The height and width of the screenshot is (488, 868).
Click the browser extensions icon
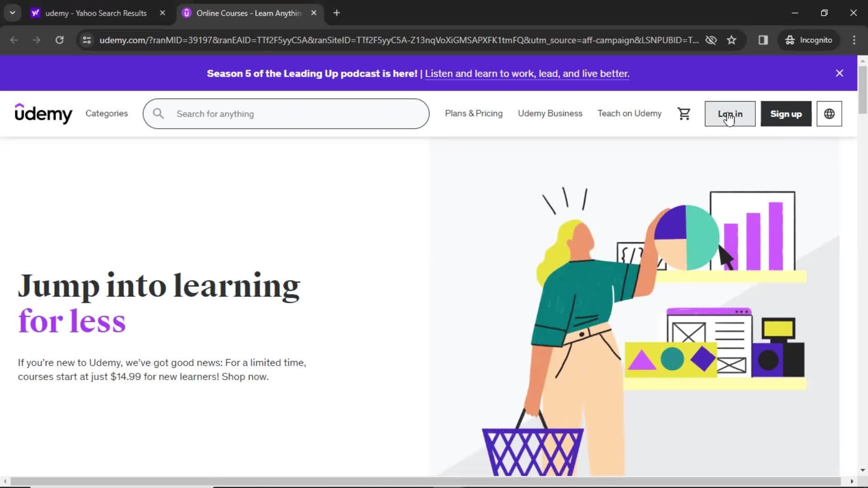pyautogui.click(x=764, y=40)
